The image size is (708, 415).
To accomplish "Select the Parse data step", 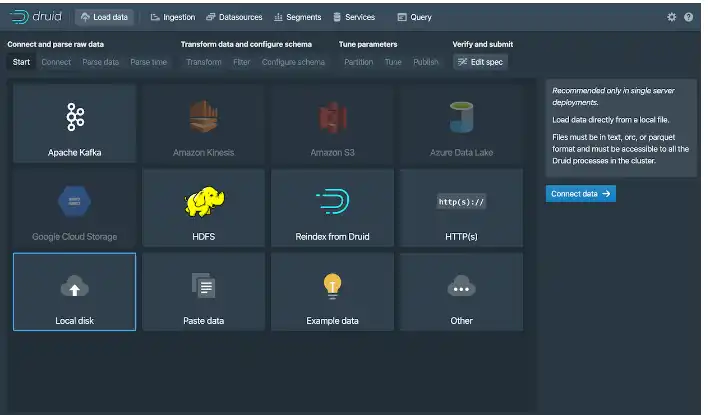I will (100, 62).
